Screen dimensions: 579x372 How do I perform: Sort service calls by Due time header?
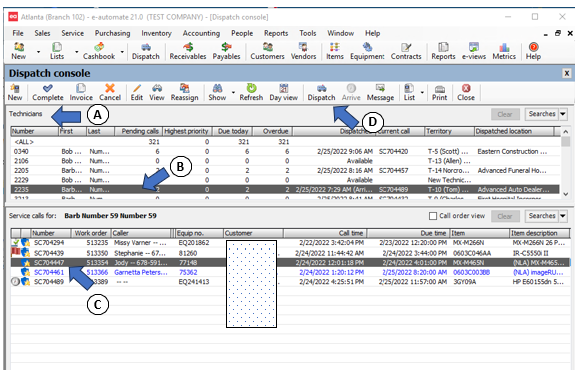pyautogui.click(x=408, y=233)
